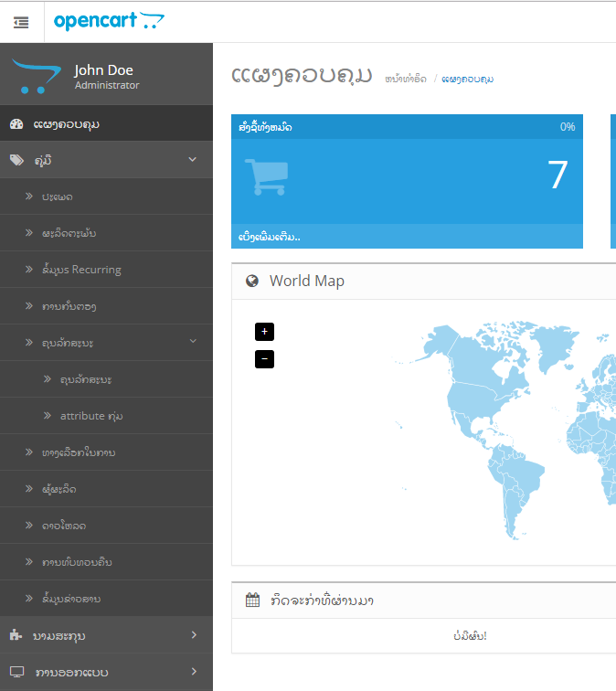Click the shopping cart icon in orders tile
616x691 pixels.
pos(267,176)
